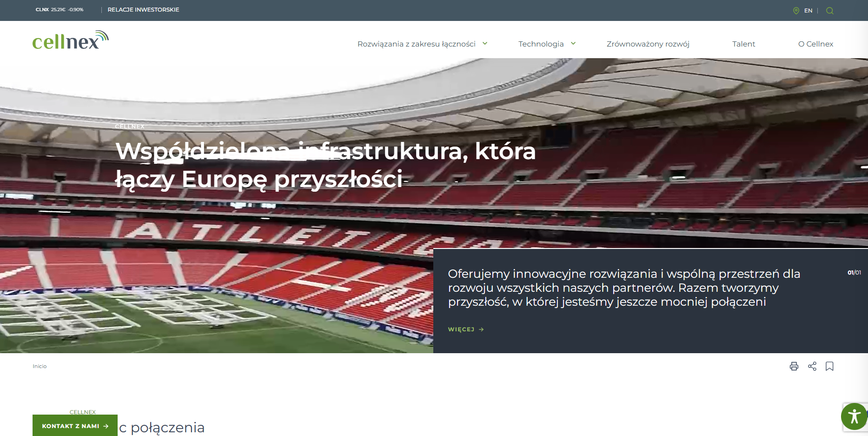Click the location pin icon beside EN
Image resolution: width=868 pixels, height=436 pixels.
click(x=796, y=11)
